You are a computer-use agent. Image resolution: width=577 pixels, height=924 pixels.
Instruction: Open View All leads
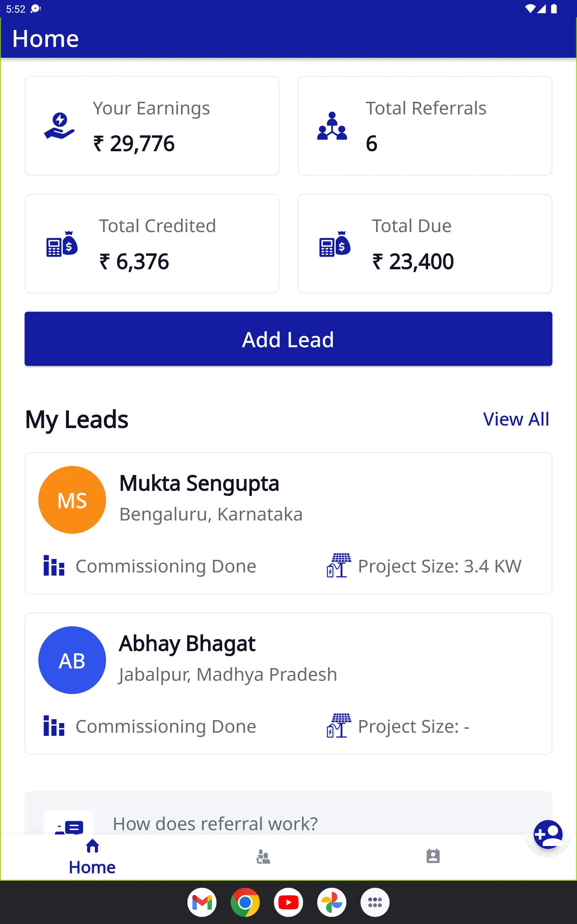pyautogui.click(x=516, y=419)
